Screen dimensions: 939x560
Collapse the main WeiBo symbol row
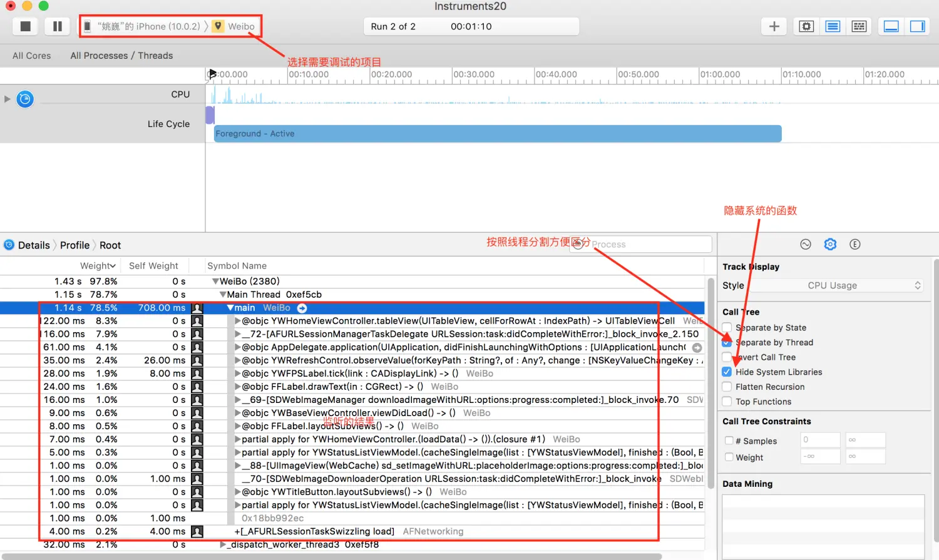pyautogui.click(x=230, y=308)
